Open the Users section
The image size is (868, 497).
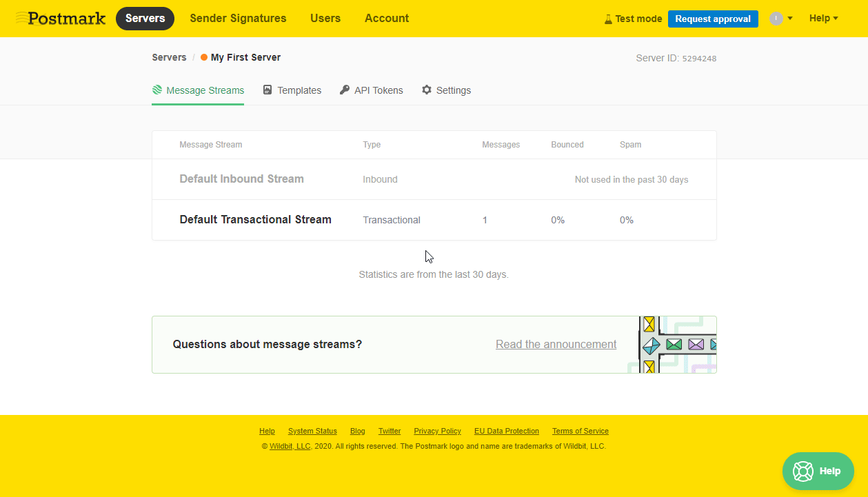click(x=325, y=19)
